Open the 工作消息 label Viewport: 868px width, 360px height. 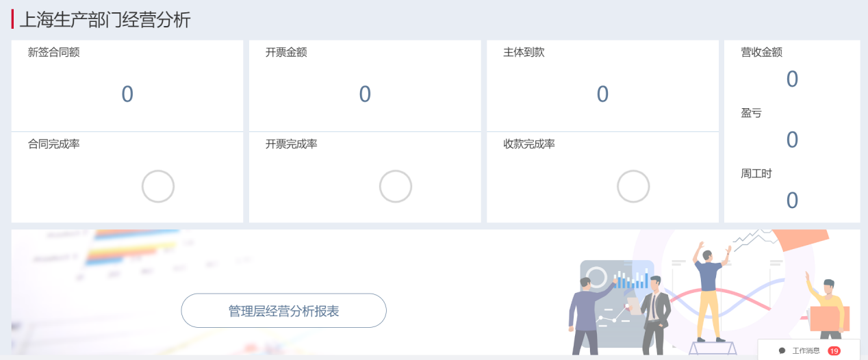806,350
